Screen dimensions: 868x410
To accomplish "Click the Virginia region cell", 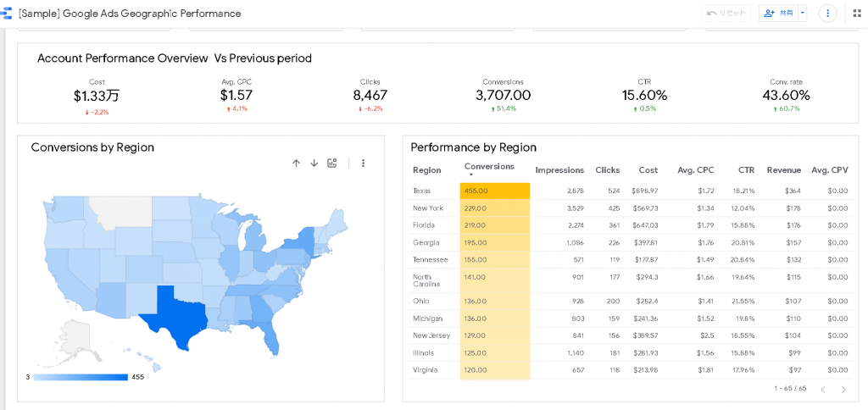I will tap(425, 370).
